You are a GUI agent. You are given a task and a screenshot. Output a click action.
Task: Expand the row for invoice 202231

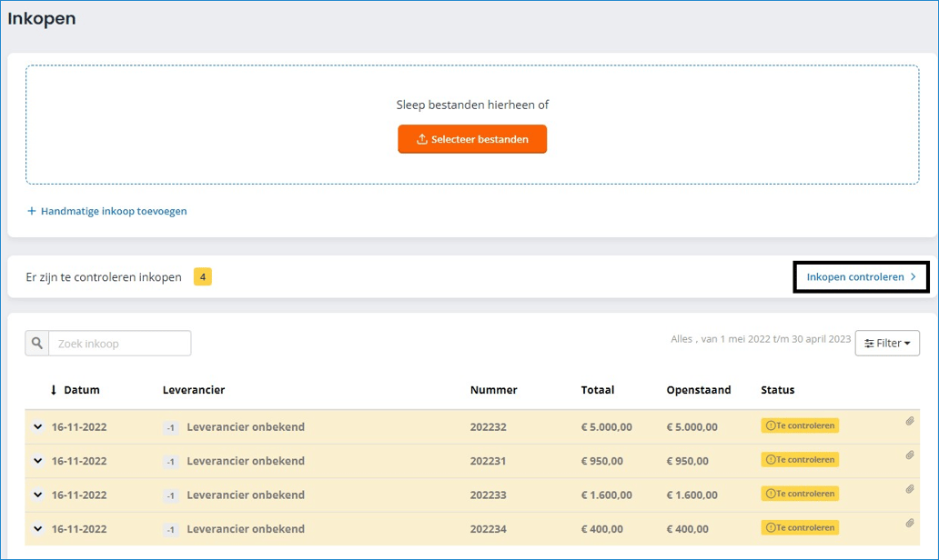point(38,461)
